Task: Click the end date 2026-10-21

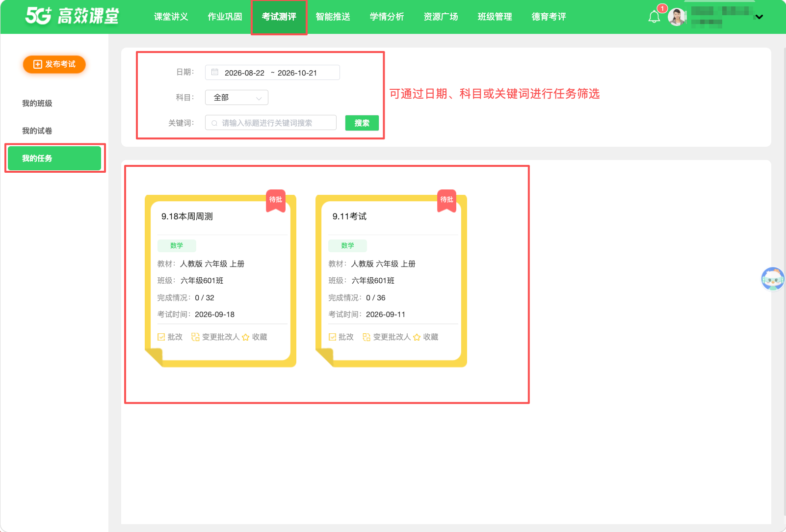Action: (297, 73)
